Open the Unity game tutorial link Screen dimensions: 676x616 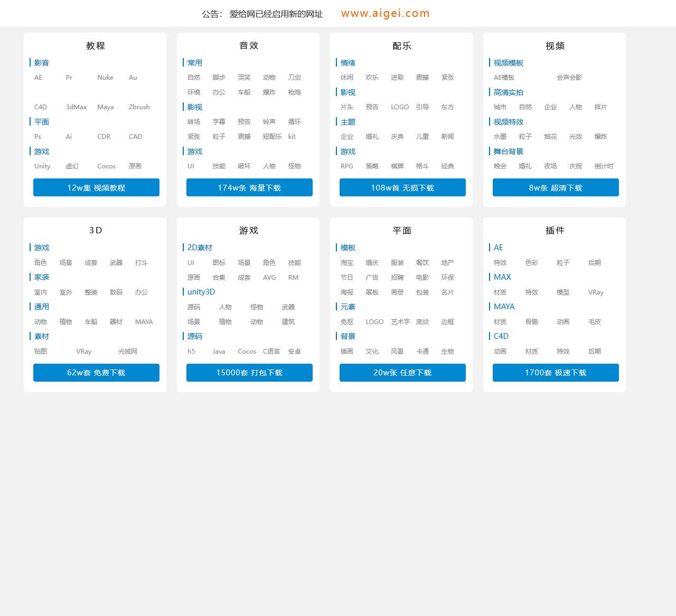click(42, 166)
